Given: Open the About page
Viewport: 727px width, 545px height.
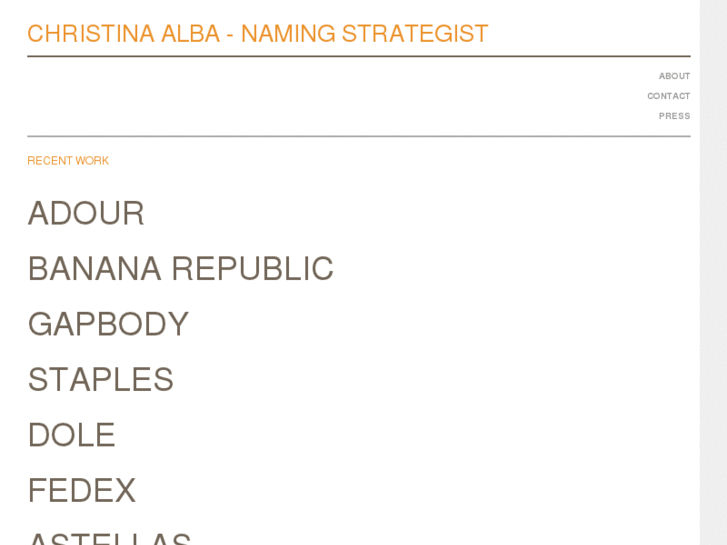Looking at the screenshot, I should pyautogui.click(x=674, y=76).
